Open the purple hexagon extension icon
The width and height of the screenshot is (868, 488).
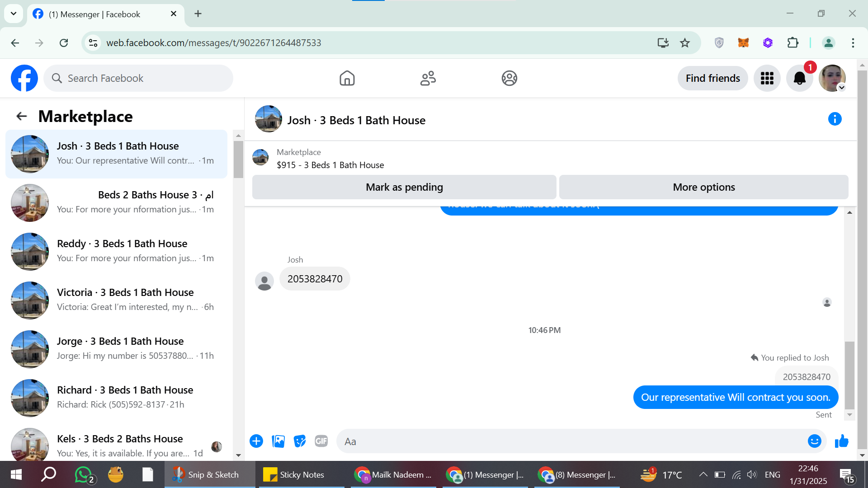[x=768, y=43]
